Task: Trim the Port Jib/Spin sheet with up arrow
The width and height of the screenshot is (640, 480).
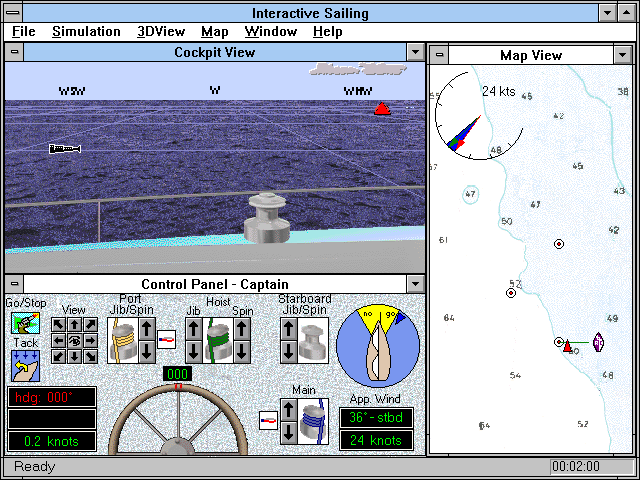Action: click(x=147, y=329)
